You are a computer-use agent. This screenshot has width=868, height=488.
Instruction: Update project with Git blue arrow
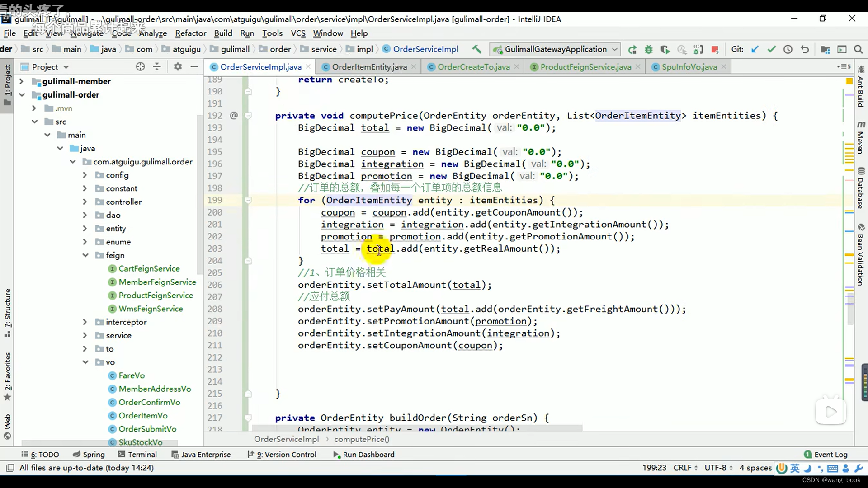point(755,49)
